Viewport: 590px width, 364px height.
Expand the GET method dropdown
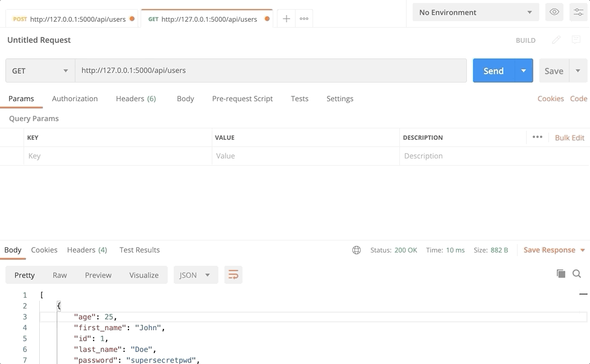point(40,71)
